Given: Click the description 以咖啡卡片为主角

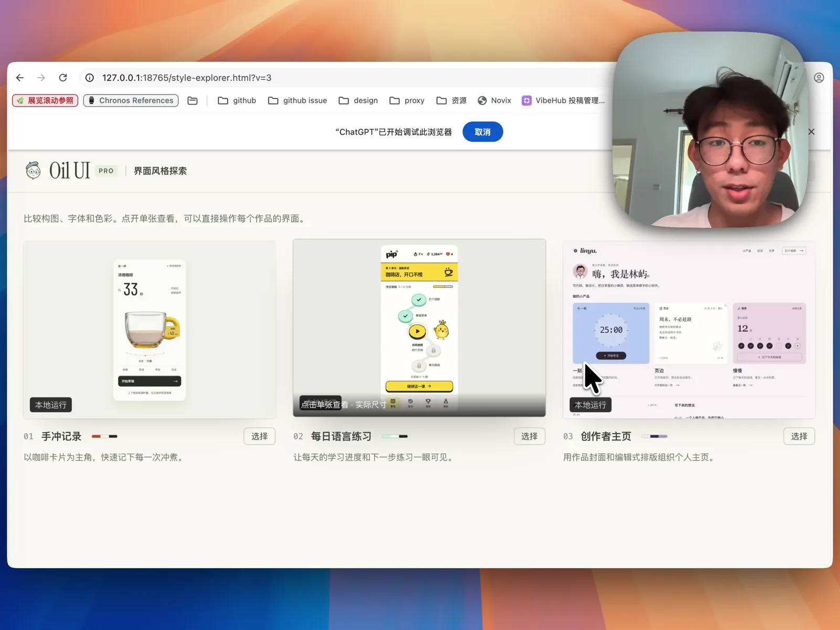Looking at the screenshot, I should click(x=104, y=457).
